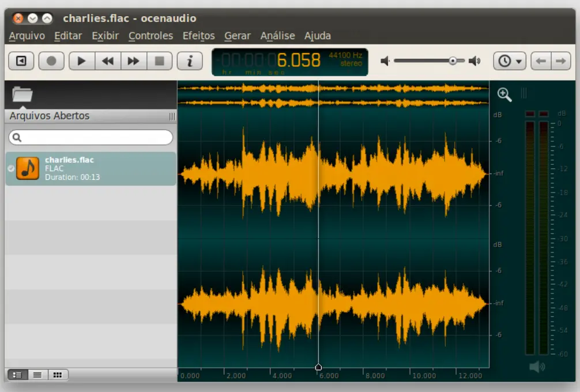The image size is (580, 392).
Task: Switch to detailed list view
Action: tap(17, 375)
